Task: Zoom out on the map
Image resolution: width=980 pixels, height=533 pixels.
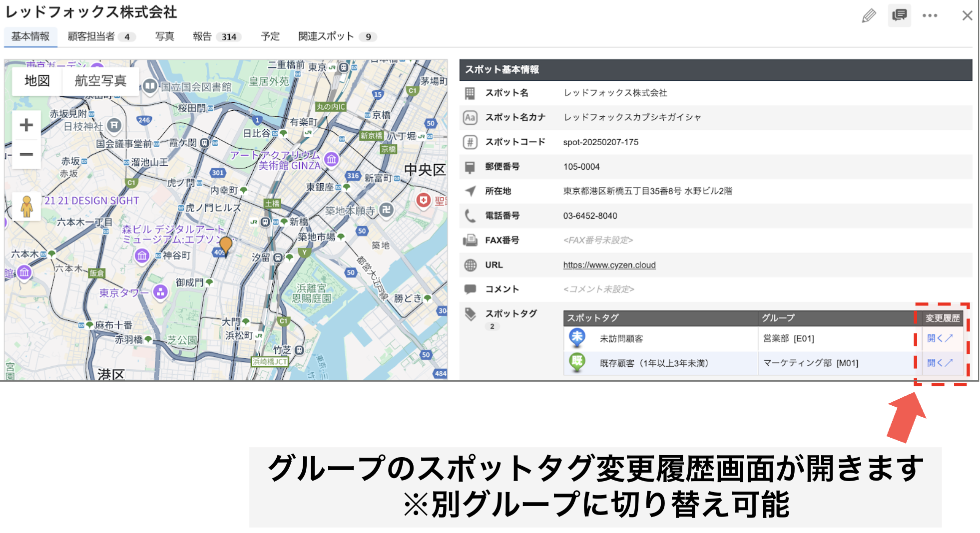Action: 26,155
